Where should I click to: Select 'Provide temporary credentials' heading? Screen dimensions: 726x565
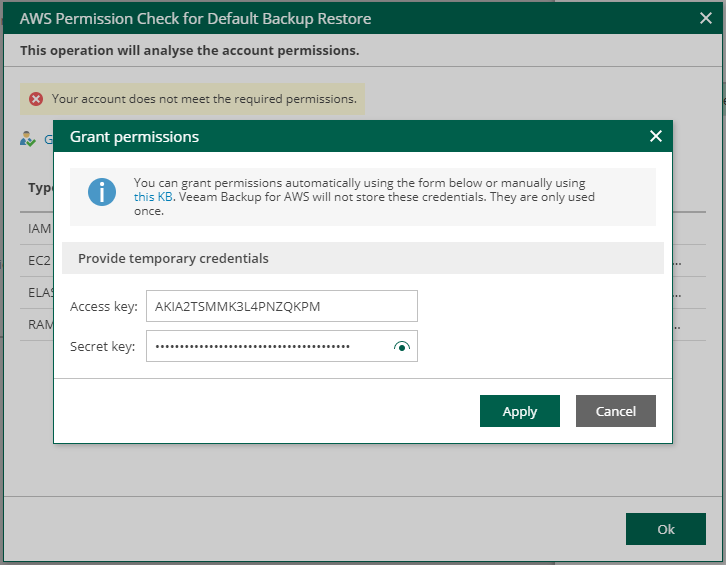tap(173, 258)
